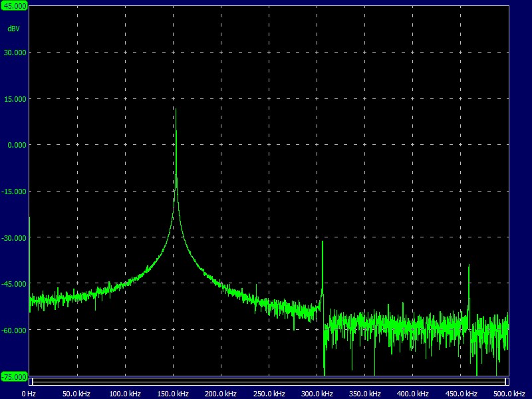532x399 pixels.
Task: Click the 100.0 kHz x-axis label
Action: (125, 394)
